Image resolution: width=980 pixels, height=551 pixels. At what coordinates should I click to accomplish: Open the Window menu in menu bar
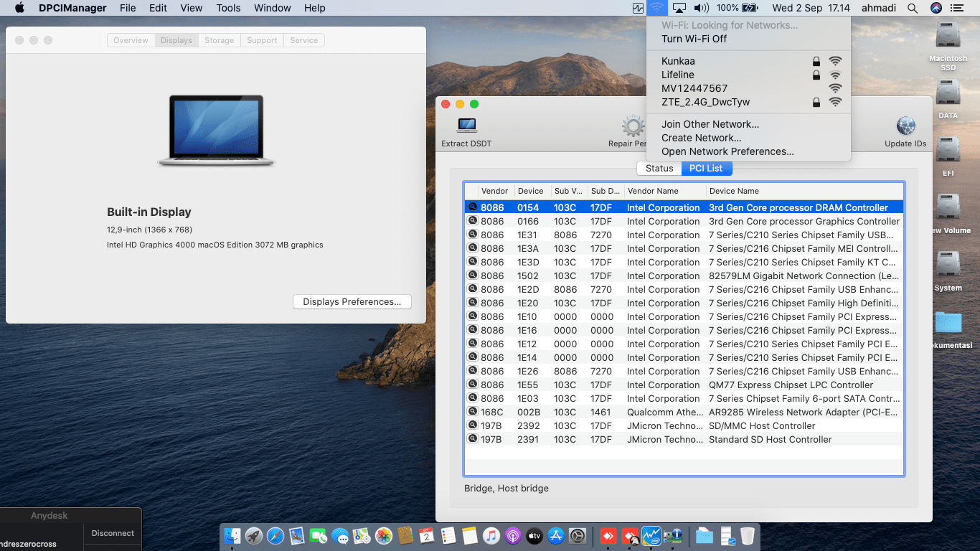[272, 8]
